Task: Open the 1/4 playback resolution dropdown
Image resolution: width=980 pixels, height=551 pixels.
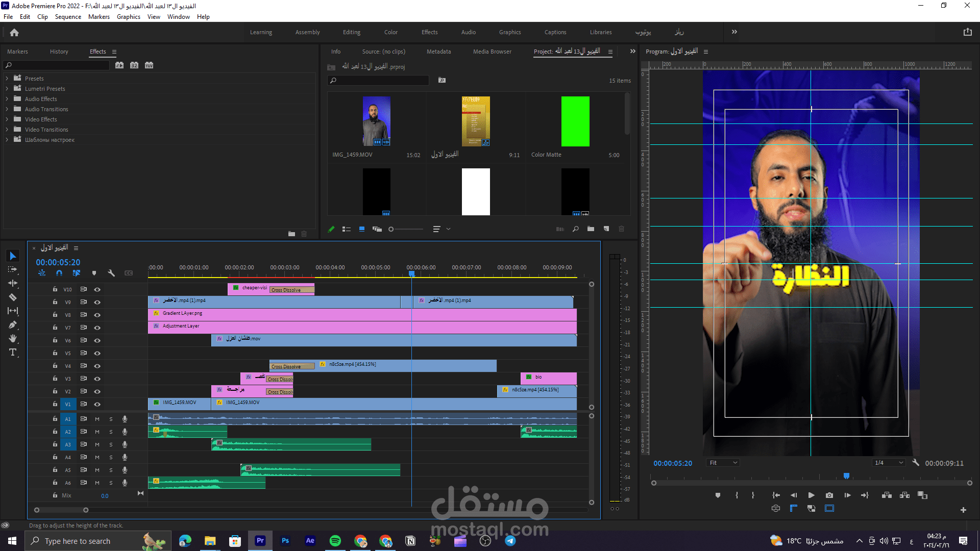Action: click(889, 463)
